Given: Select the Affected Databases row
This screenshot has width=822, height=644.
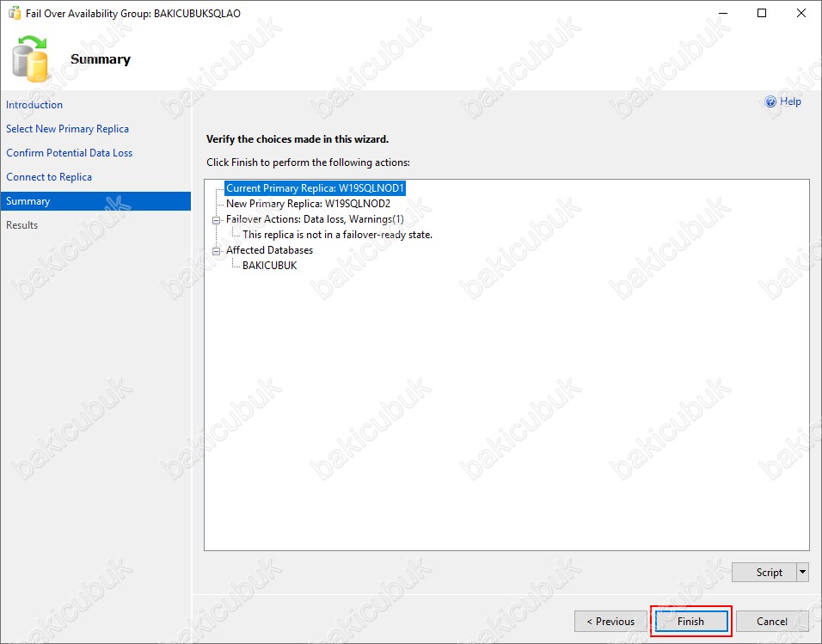Looking at the screenshot, I should (x=269, y=250).
